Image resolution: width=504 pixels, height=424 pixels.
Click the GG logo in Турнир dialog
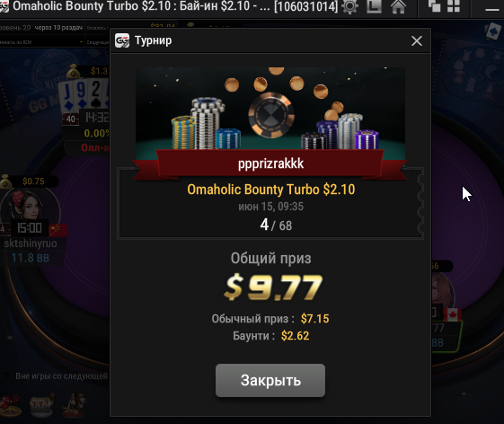(122, 40)
